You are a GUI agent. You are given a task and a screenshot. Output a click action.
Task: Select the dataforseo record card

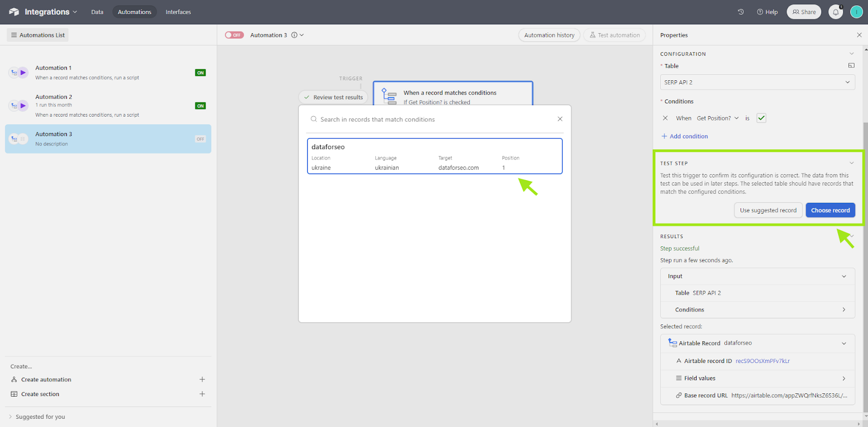click(x=435, y=156)
